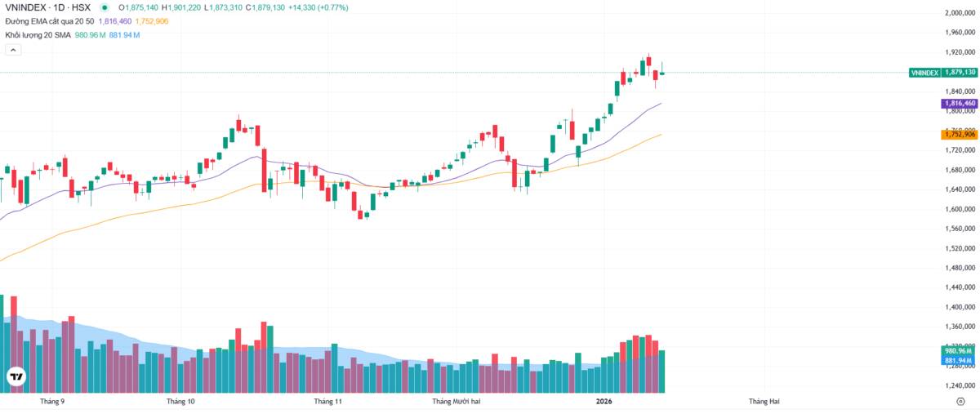980x414 pixels.
Task: Click the 'Tháng Hai' time axis label
Action: point(764,402)
